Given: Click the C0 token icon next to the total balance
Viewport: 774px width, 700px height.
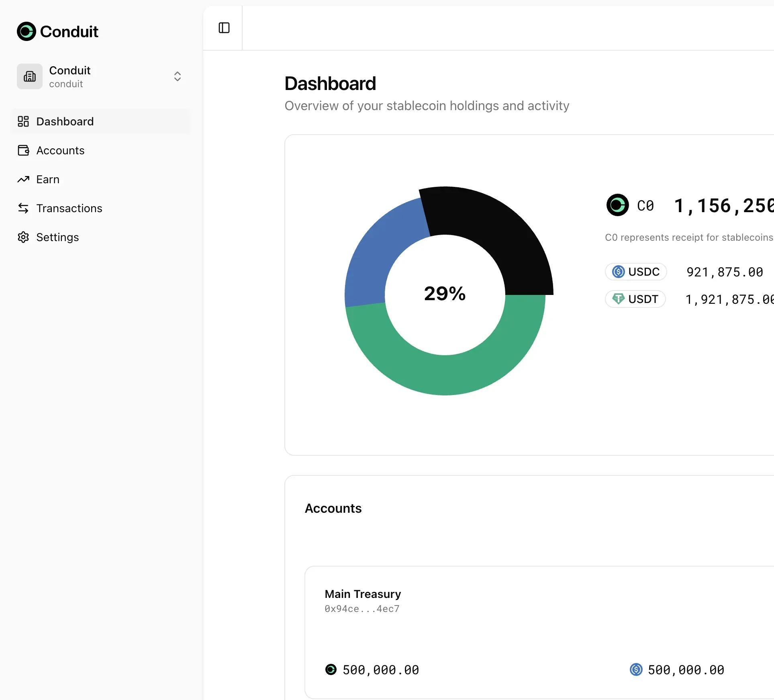Looking at the screenshot, I should pos(617,205).
